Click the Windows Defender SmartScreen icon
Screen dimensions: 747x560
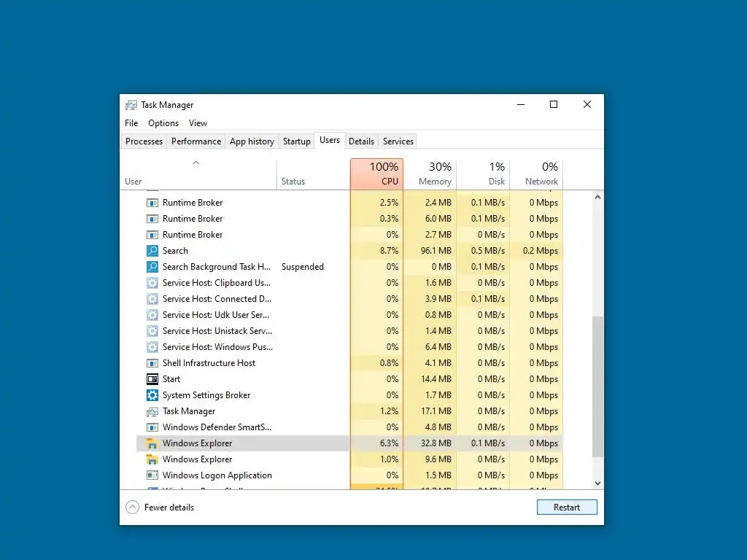pyautogui.click(x=152, y=427)
